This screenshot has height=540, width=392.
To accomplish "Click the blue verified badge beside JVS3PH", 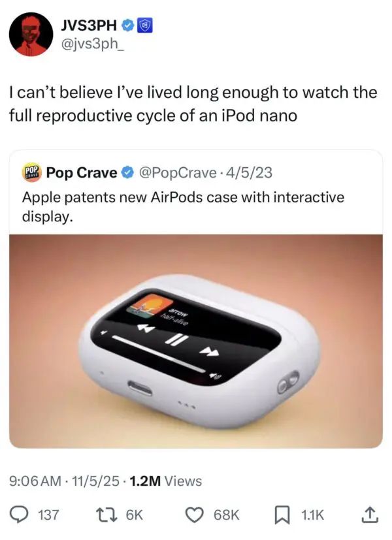I will click(x=128, y=25).
